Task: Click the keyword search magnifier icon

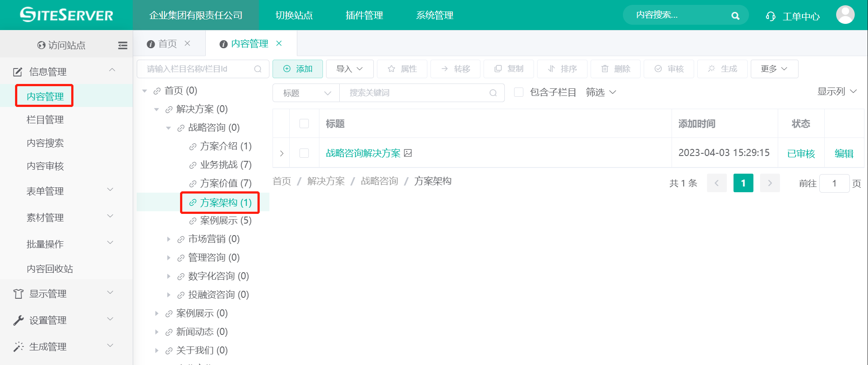Action: pos(493,93)
